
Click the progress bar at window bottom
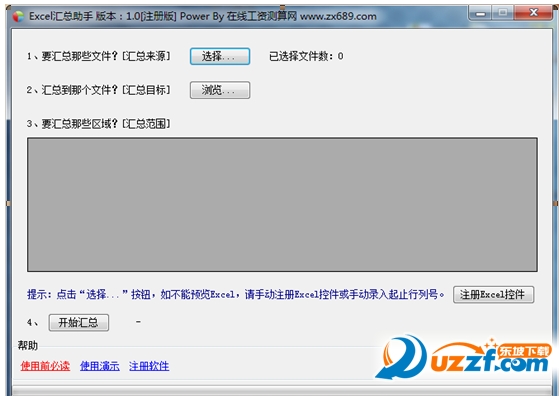point(282,391)
